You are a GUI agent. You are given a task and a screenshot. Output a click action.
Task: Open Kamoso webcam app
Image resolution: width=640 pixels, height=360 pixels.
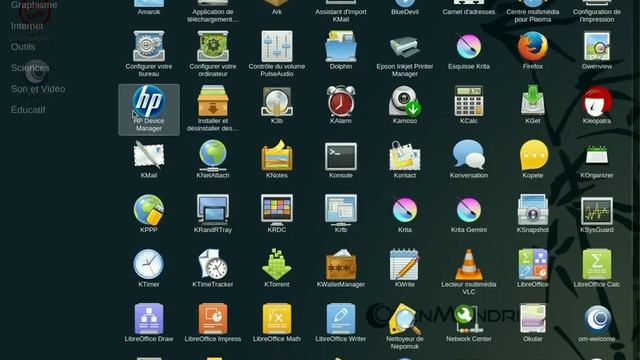pos(404,105)
